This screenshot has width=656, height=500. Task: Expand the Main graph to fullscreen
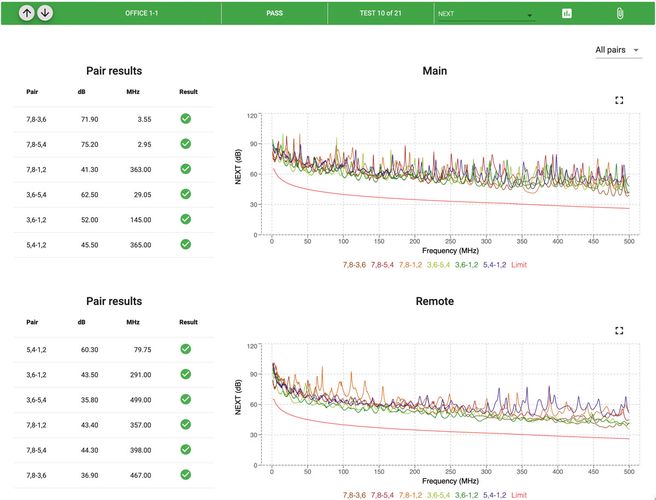(x=619, y=100)
